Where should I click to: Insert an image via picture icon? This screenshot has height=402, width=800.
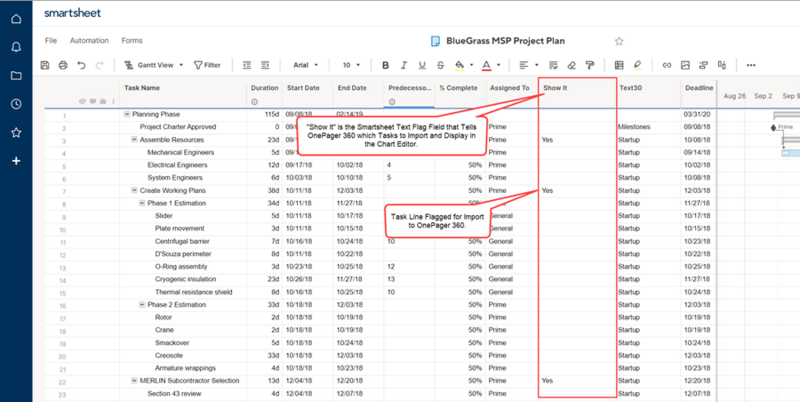coord(685,65)
